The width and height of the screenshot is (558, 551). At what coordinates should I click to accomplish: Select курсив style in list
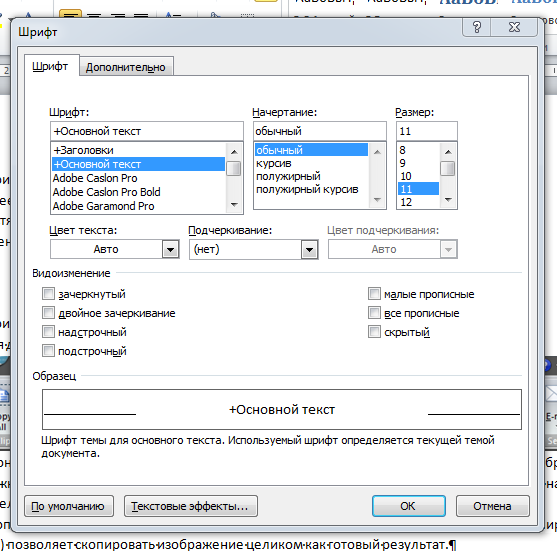tap(311, 163)
